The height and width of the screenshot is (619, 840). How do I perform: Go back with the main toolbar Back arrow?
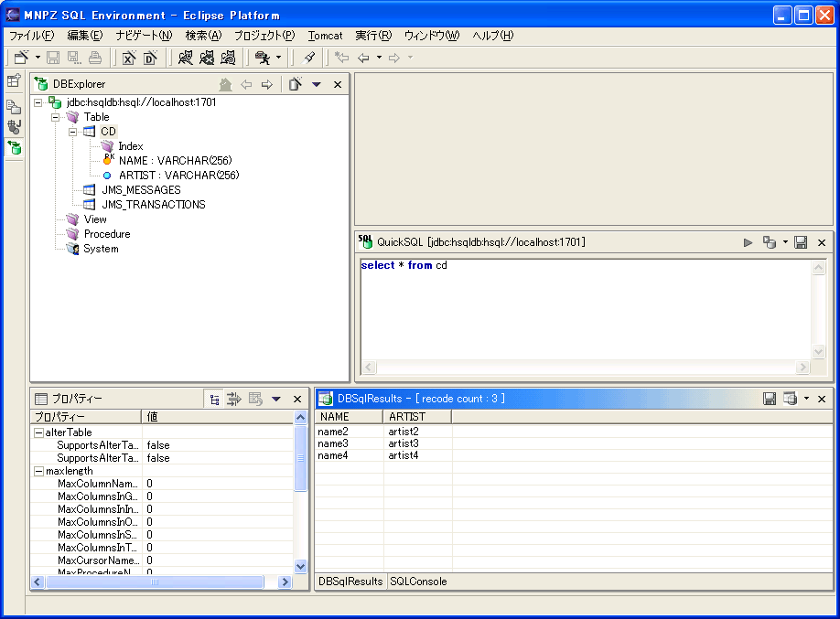tap(363, 58)
